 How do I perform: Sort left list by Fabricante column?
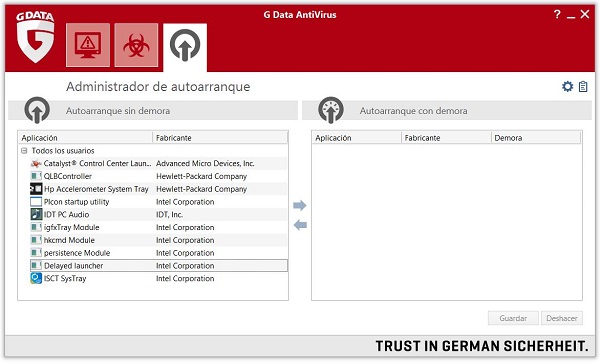(220, 138)
